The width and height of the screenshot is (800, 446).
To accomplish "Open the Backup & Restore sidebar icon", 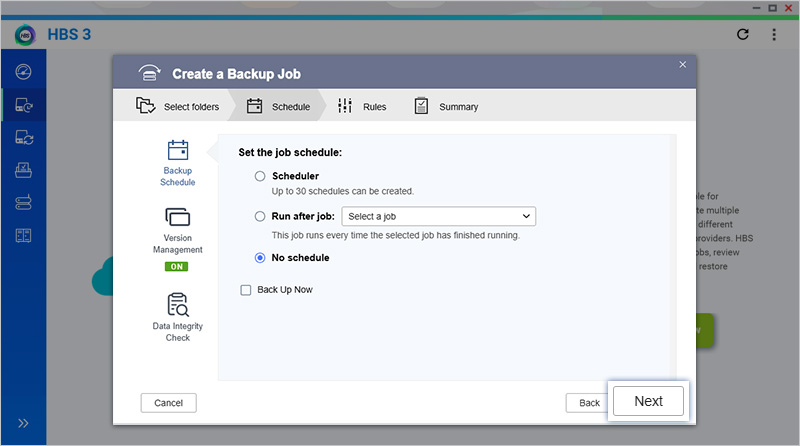I will (x=23, y=105).
